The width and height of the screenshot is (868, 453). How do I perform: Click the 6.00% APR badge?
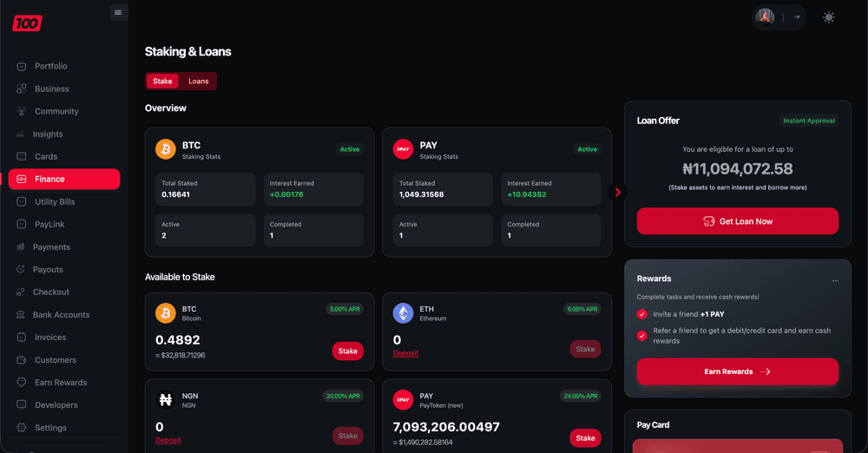coord(582,309)
